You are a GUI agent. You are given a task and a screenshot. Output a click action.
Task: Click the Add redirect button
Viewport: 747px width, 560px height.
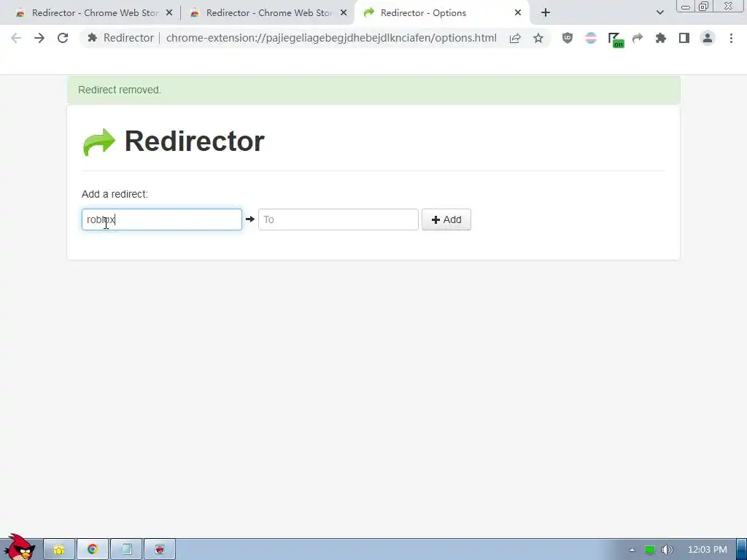tap(446, 219)
